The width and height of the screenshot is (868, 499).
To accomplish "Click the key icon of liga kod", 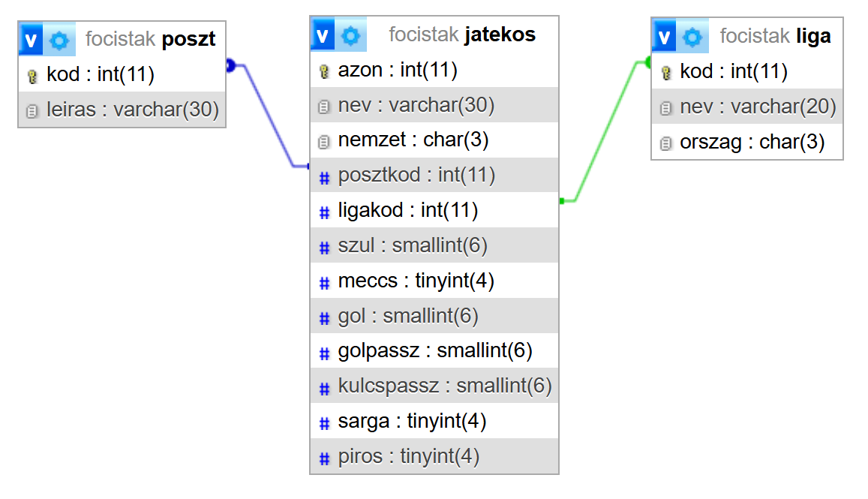I will pos(666,73).
